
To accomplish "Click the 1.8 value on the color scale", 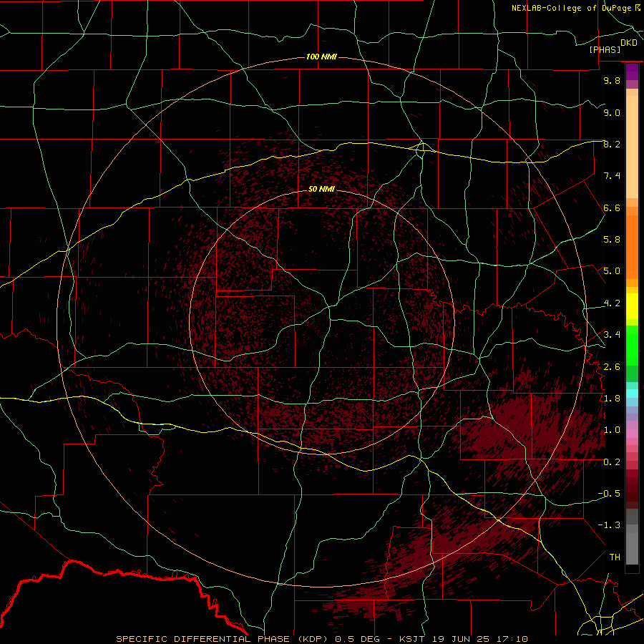I will tap(612, 399).
